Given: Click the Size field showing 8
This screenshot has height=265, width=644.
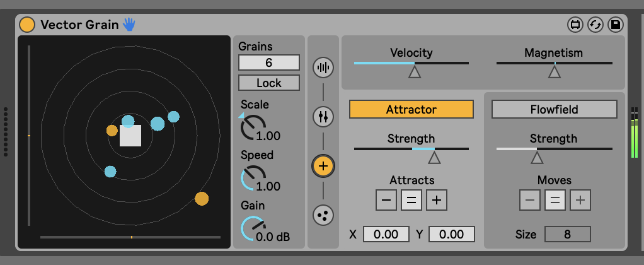Looking at the screenshot, I should pyautogui.click(x=568, y=234).
